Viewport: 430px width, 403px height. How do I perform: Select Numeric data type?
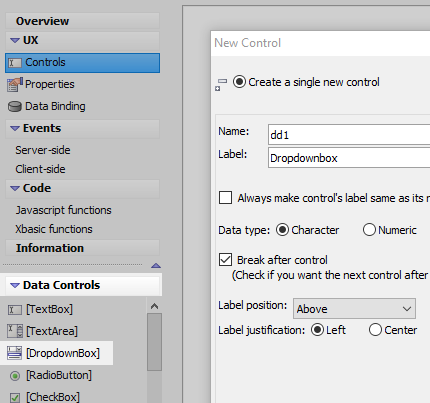(x=369, y=230)
